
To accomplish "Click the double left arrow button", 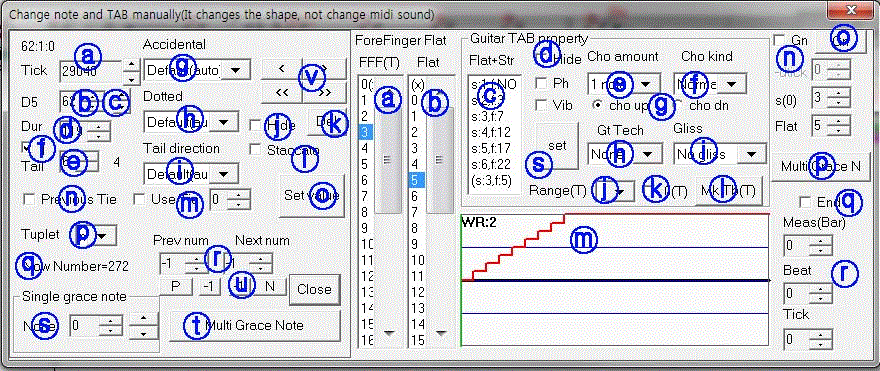I will pos(282,92).
